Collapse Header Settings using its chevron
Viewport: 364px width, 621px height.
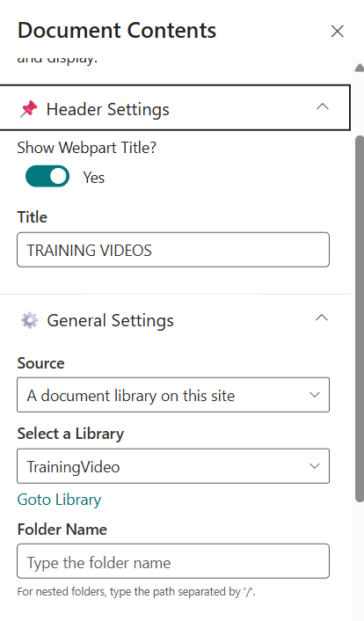pos(323,107)
